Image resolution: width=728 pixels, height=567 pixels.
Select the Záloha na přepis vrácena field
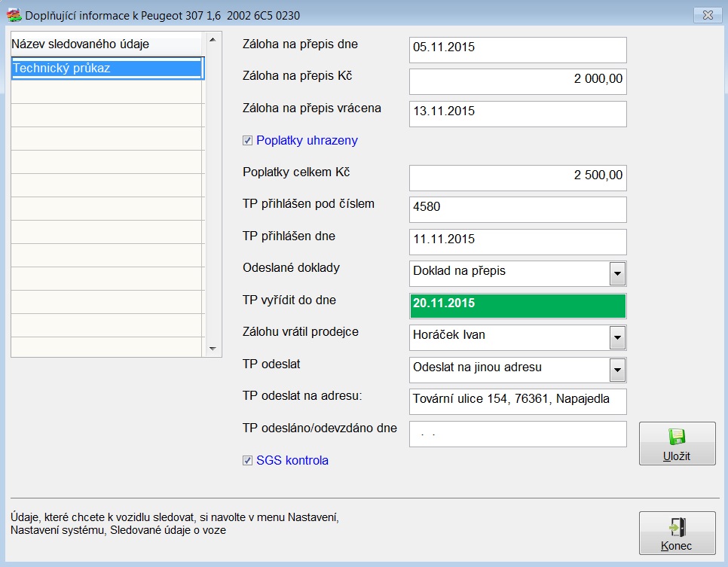coord(518,114)
